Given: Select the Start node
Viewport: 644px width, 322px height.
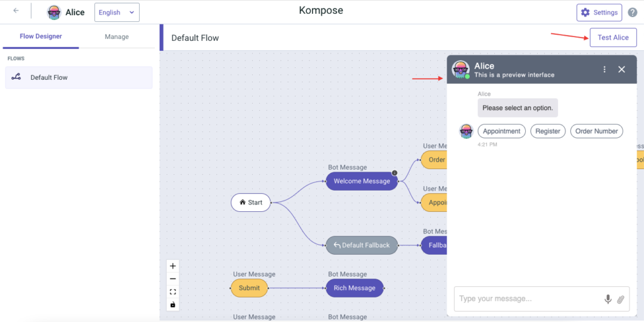Looking at the screenshot, I should click(250, 203).
